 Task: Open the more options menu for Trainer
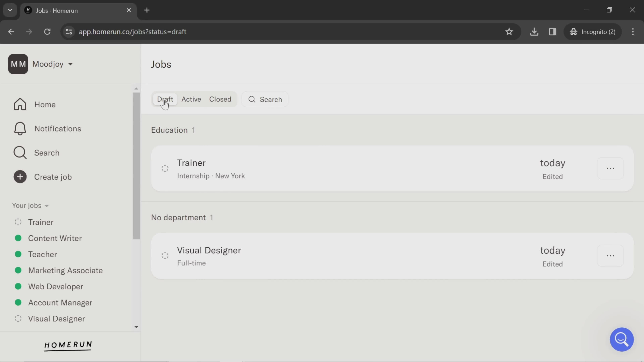[610, 168]
